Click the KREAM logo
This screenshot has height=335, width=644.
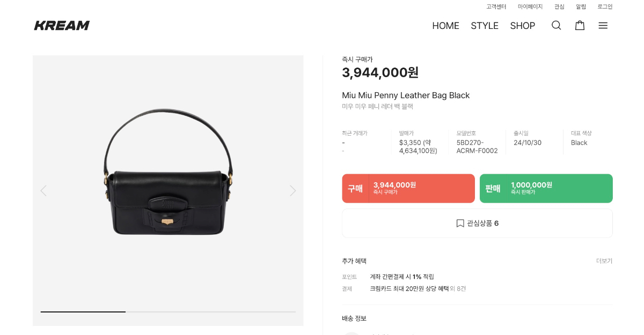click(x=62, y=25)
